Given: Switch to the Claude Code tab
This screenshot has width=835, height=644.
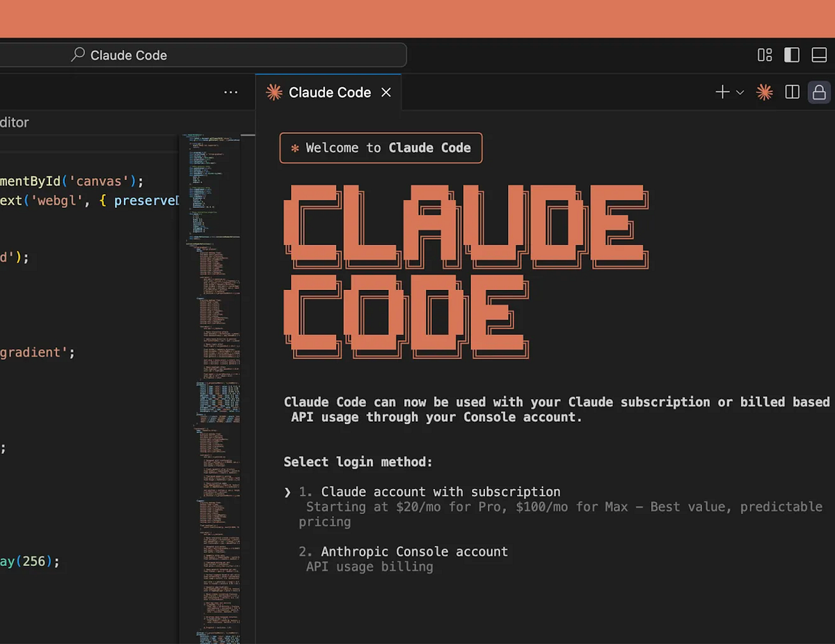Looking at the screenshot, I should click(329, 92).
